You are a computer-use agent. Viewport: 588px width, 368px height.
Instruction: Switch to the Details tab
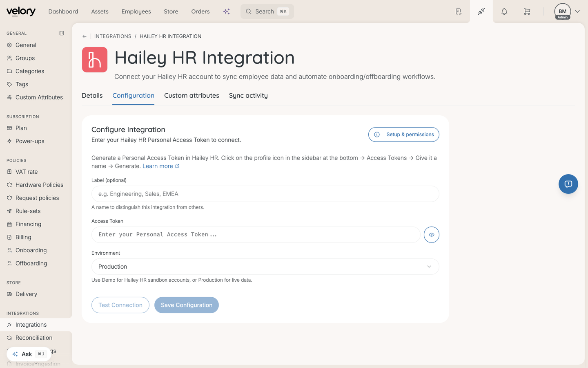pyautogui.click(x=92, y=96)
